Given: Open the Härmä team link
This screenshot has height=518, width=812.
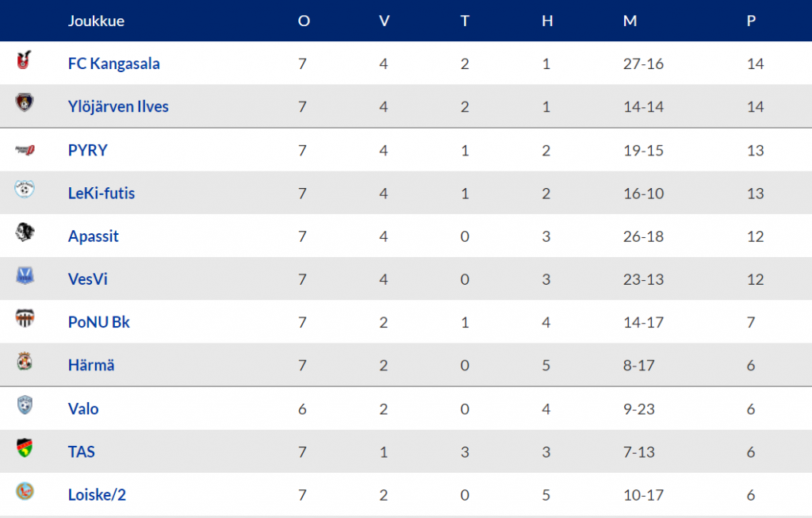Looking at the screenshot, I should (x=91, y=365).
